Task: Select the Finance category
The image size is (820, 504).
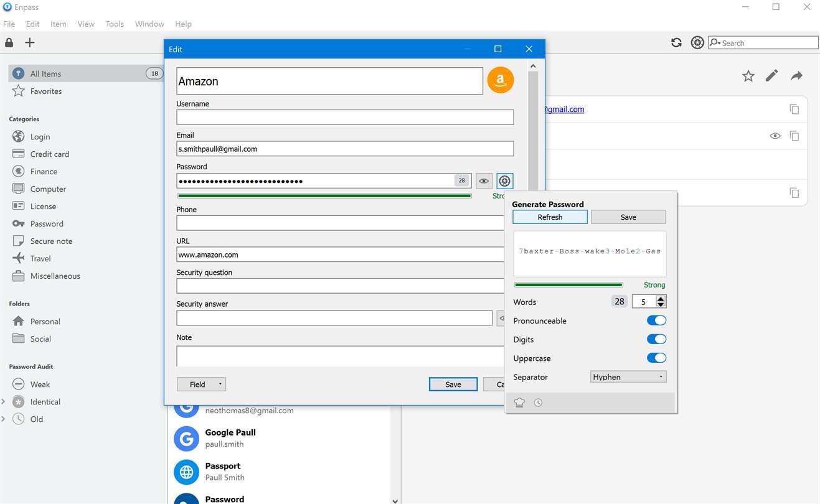Action: [x=44, y=172]
